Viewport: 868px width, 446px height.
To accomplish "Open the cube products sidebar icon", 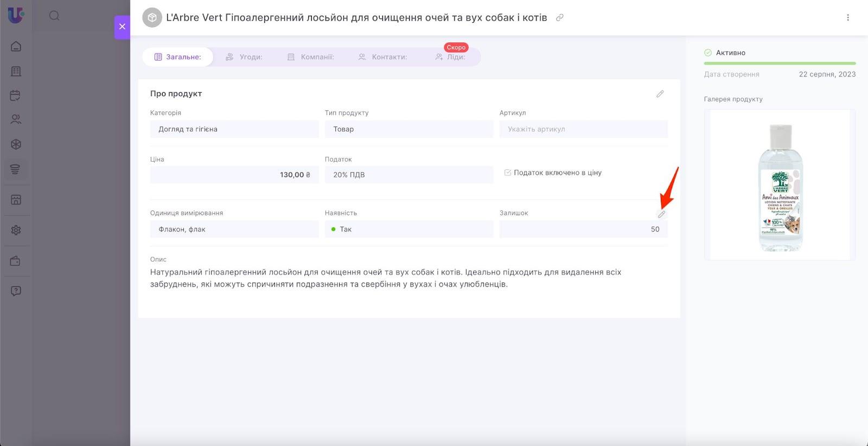I will click(16, 144).
